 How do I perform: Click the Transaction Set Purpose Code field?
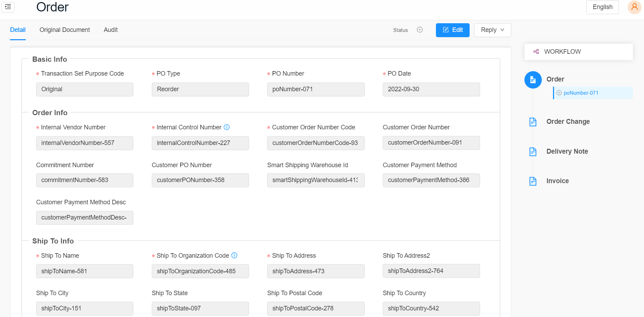[85, 89]
